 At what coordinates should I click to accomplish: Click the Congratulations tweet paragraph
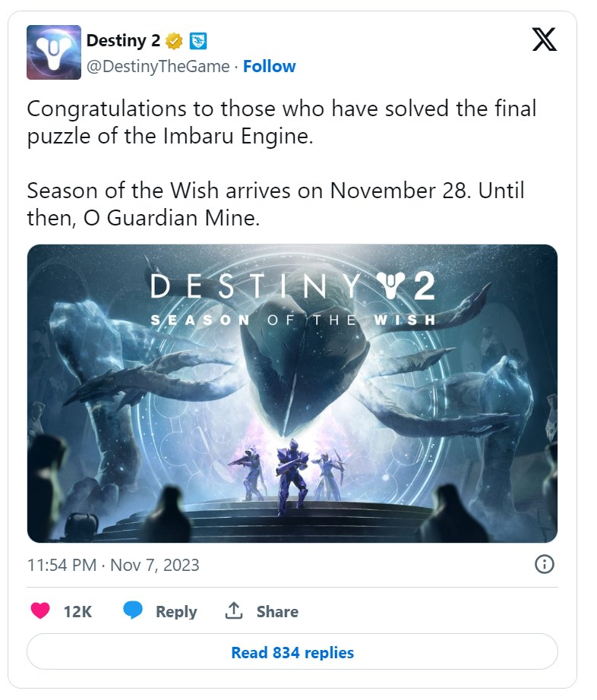tap(281, 121)
